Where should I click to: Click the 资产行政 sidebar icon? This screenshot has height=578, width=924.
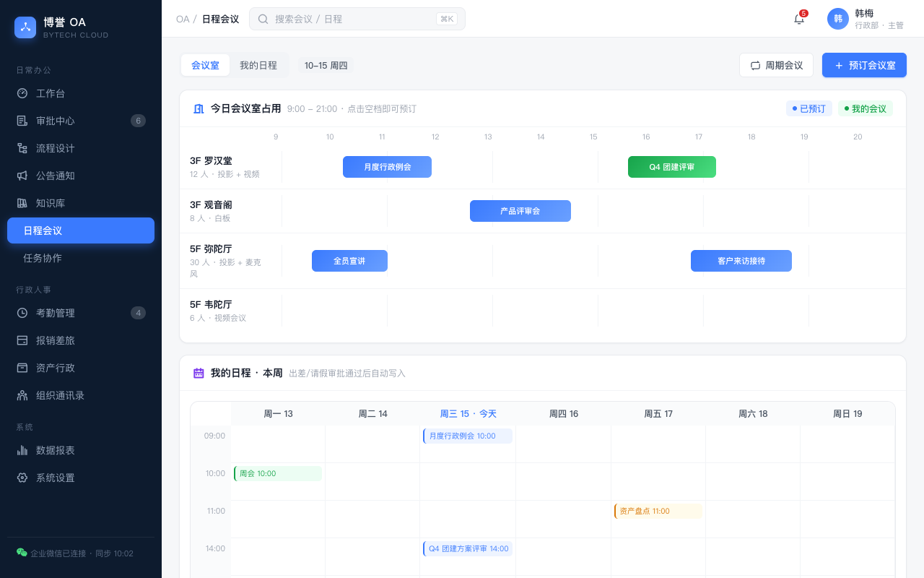tap(22, 368)
